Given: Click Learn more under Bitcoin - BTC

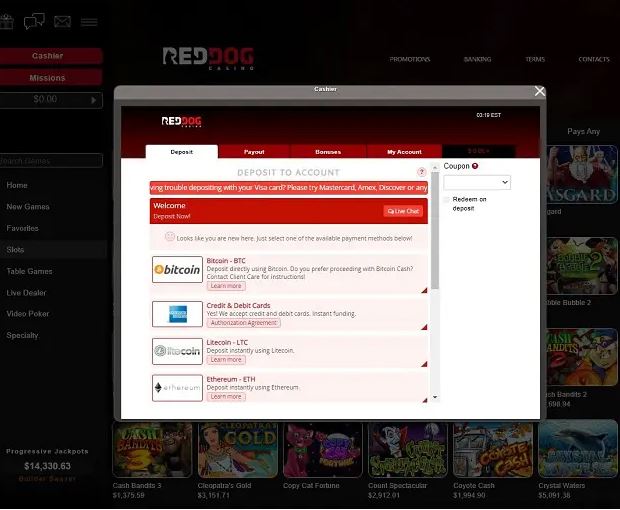Looking at the screenshot, I should 226,286.
